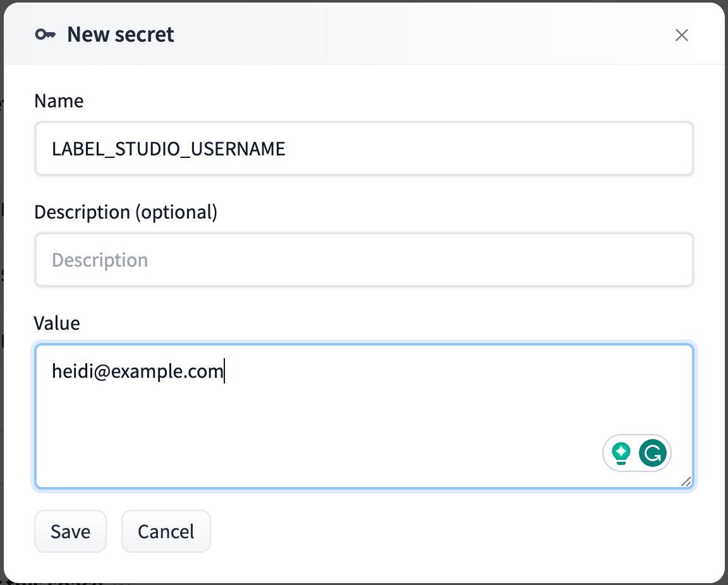Screen dimensions: 728x585
Task: Click into the Description input field
Action: click(x=364, y=260)
